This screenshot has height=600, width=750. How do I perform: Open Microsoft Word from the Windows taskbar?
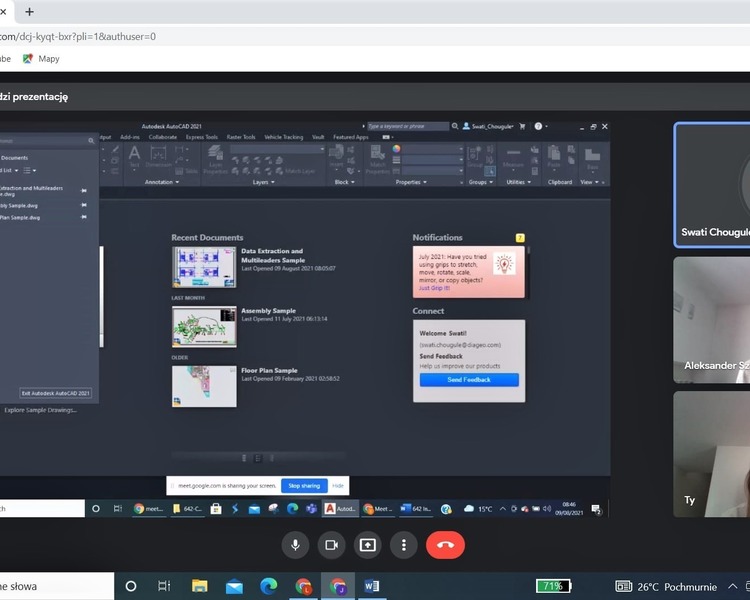click(x=372, y=586)
